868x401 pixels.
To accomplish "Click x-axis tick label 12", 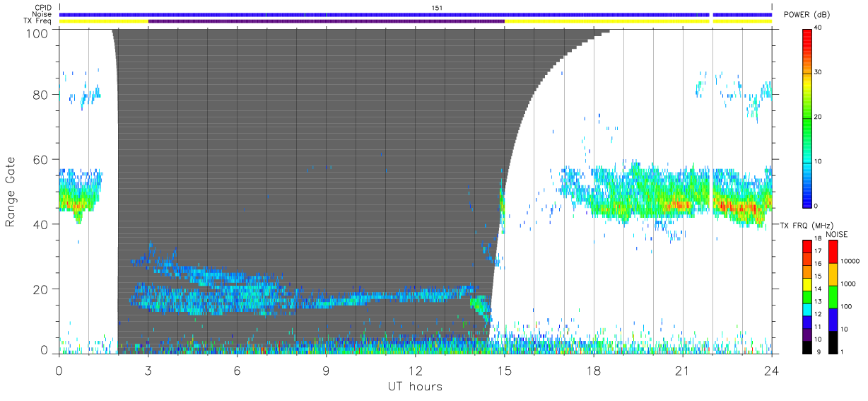I will (x=415, y=370).
